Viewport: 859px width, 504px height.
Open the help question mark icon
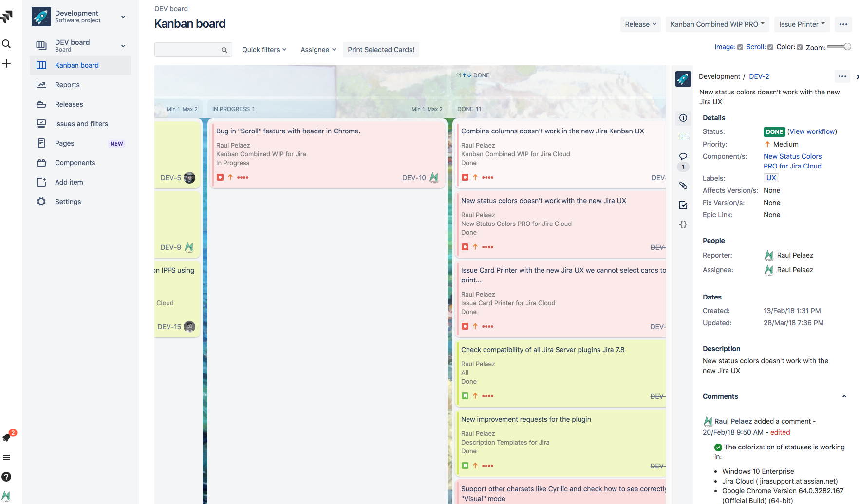pyautogui.click(x=6, y=477)
